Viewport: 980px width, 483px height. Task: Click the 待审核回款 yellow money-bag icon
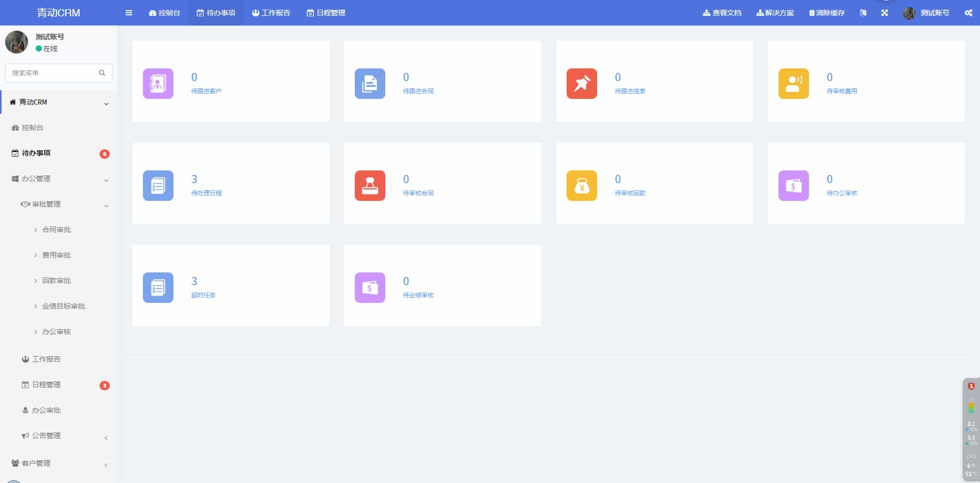pyautogui.click(x=582, y=186)
